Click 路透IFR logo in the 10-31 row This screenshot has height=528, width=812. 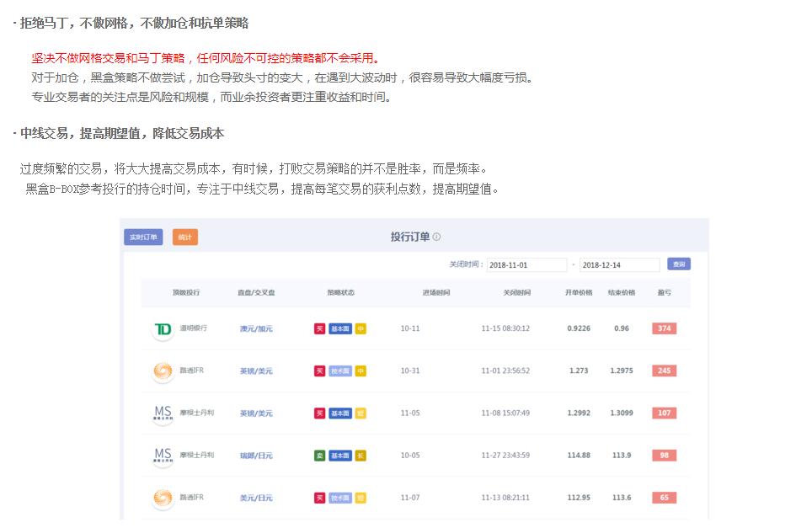163,371
